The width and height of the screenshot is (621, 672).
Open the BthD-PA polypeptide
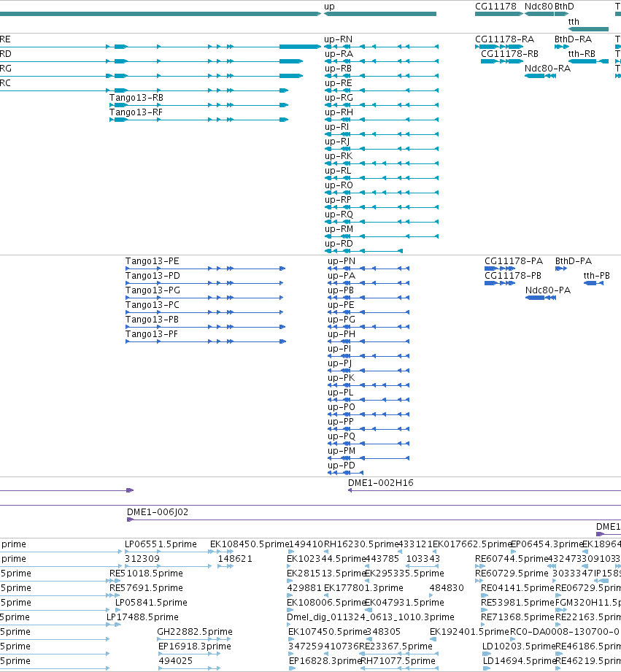[574, 261]
